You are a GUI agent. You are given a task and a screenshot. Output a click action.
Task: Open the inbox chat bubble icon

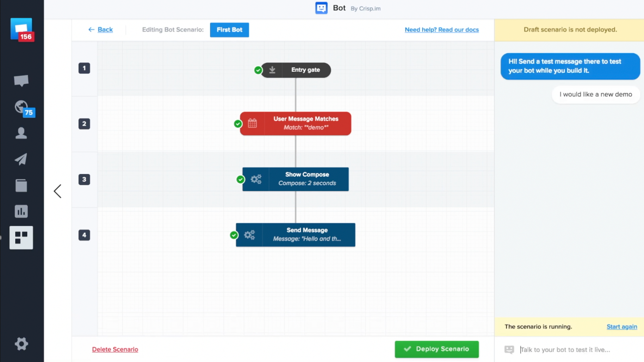(x=21, y=81)
